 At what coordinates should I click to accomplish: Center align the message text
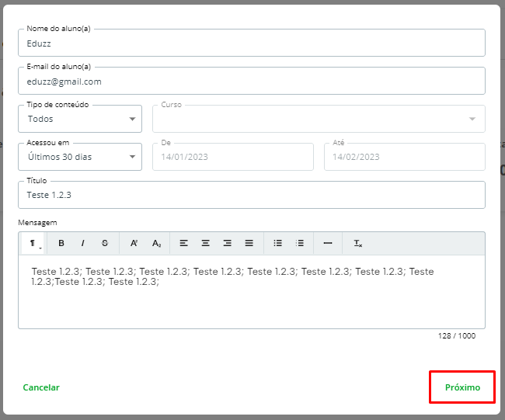coord(206,244)
